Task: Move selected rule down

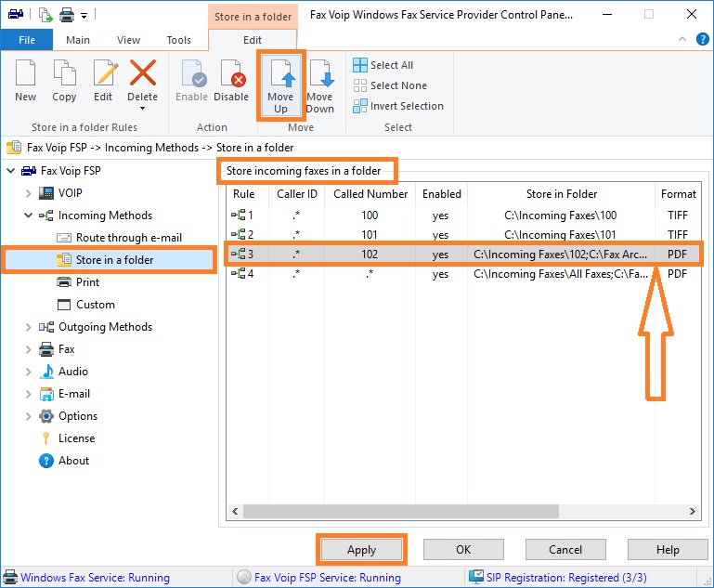Action: pyautogui.click(x=320, y=85)
